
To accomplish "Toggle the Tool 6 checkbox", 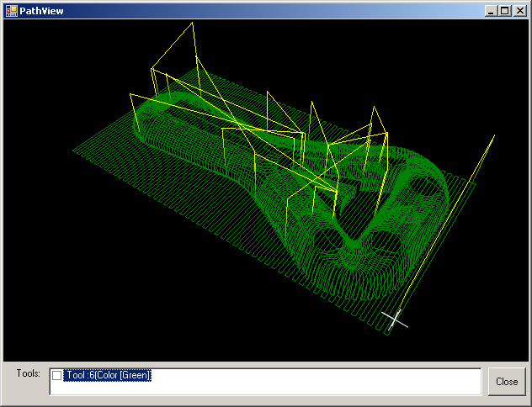I will click(57, 375).
